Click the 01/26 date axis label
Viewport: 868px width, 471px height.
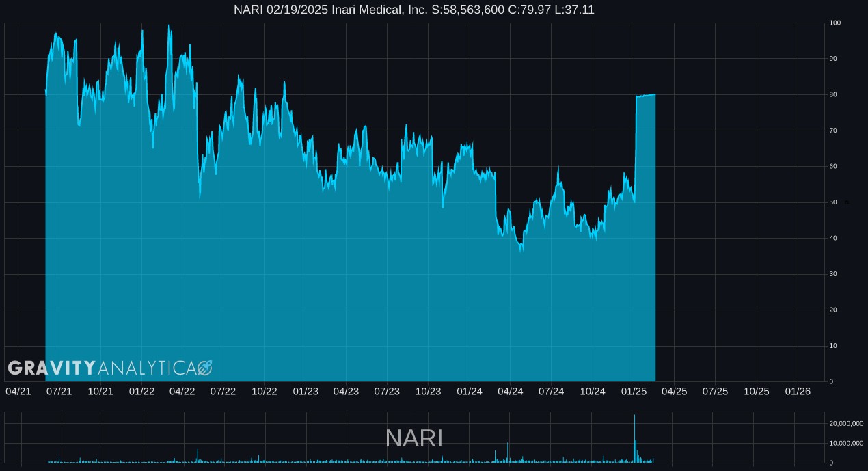pos(798,391)
